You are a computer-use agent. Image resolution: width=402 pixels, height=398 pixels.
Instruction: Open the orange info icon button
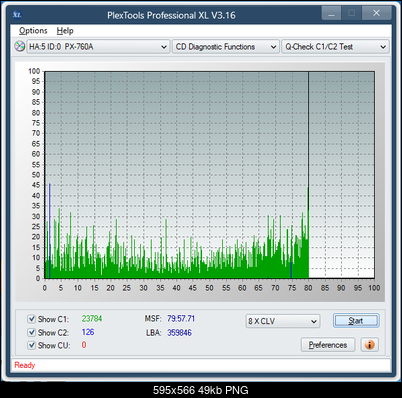tap(369, 344)
